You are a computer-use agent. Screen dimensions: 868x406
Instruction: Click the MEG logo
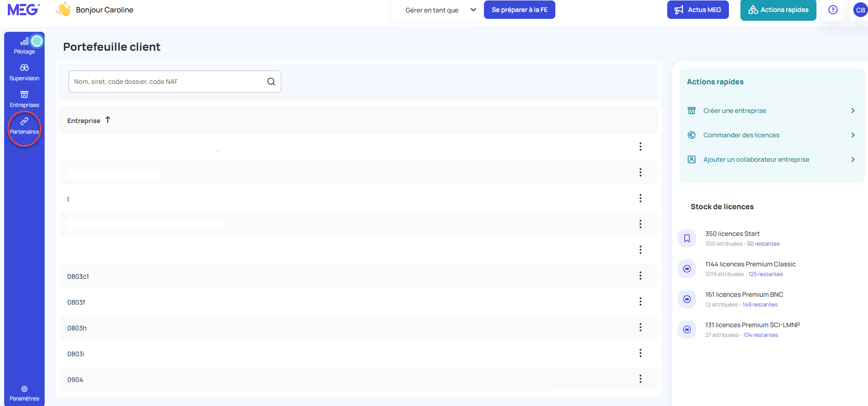(23, 9)
